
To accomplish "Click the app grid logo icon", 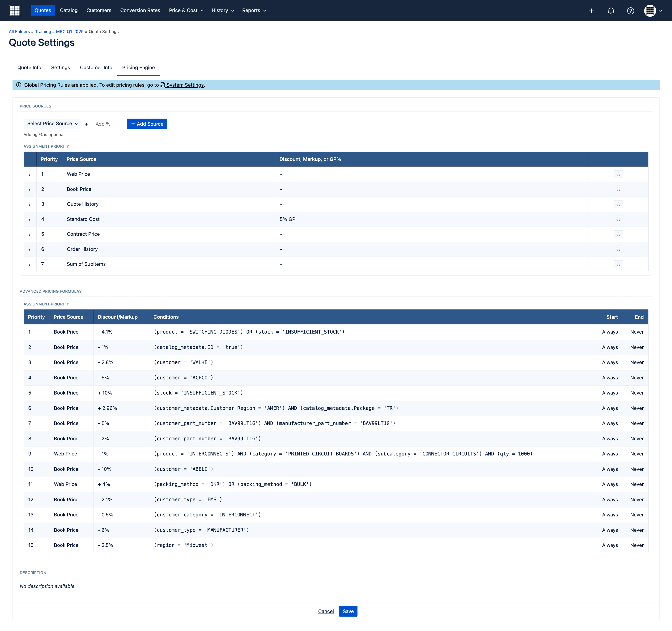I will [x=15, y=10].
